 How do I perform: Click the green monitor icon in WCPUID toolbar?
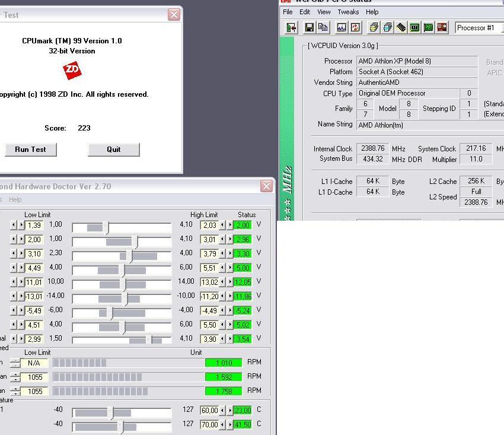[414, 28]
